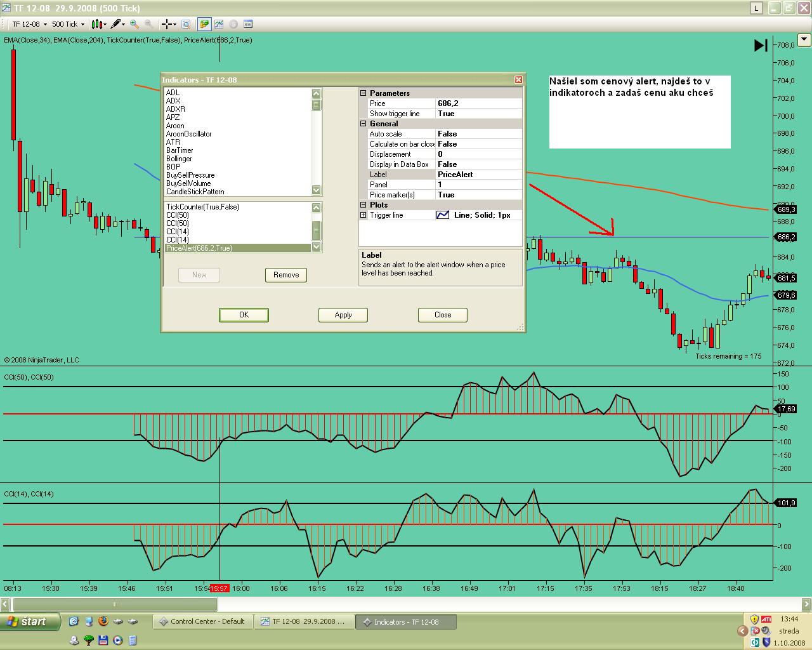The width and height of the screenshot is (812, 650).
Task: Open the TF 12-08 instrument dropdown
Action: (29, 24)
